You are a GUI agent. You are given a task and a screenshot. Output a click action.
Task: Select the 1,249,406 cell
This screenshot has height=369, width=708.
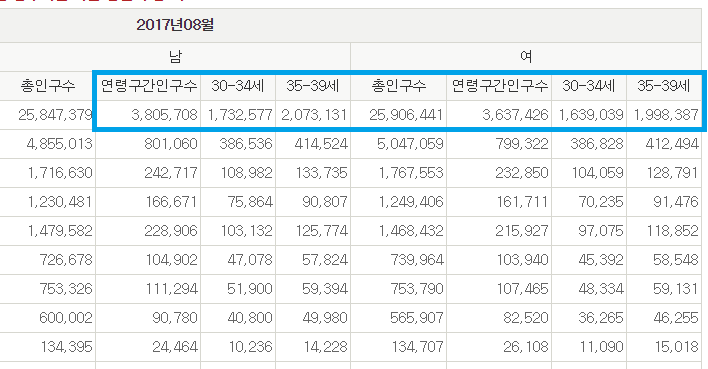(x=399, y=202)
